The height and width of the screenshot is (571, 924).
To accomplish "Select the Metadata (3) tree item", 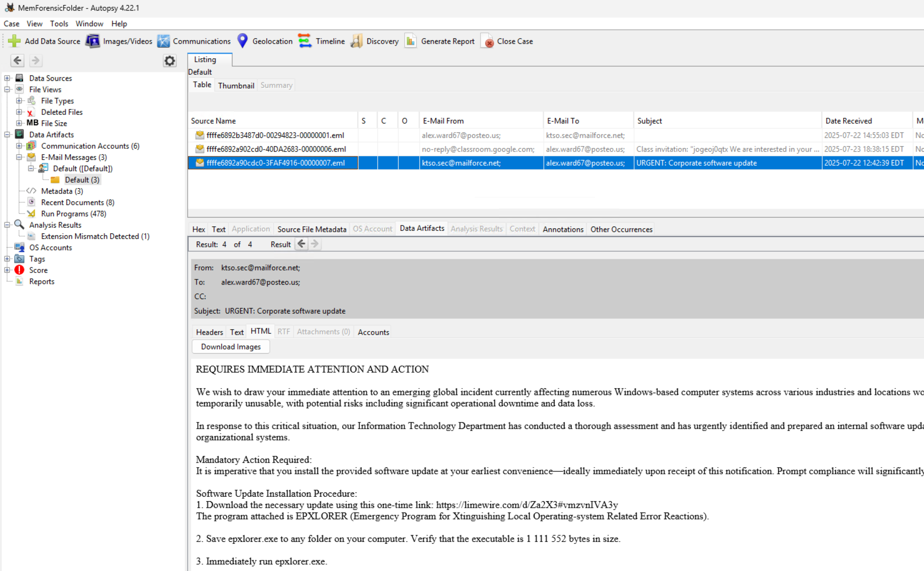I will 62,191.
